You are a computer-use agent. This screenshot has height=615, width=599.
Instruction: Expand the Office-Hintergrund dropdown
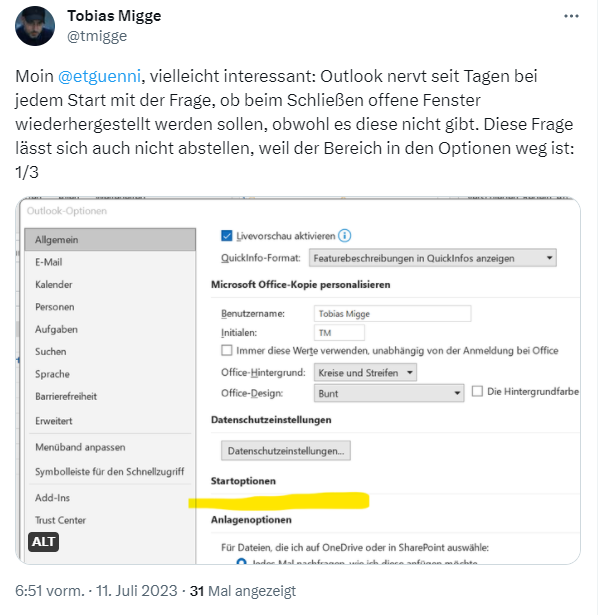365,372
